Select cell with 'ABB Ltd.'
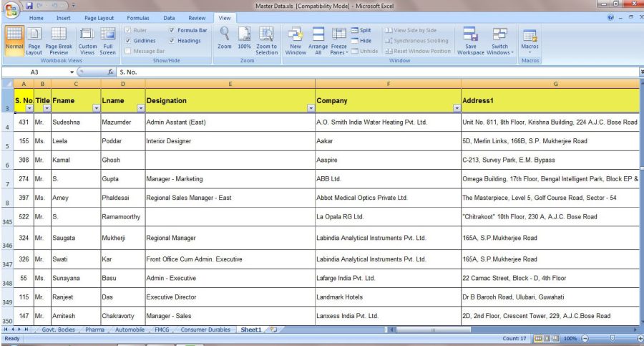The image size is (644, 346). [x=388, y=179]
